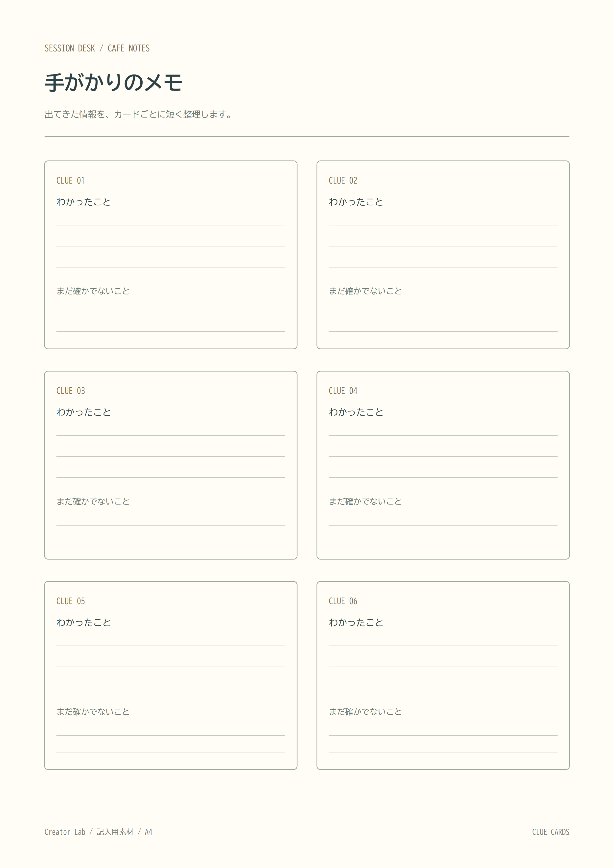The height and width of the screenshot is (868, 614).
Task: Click the 'CLUE 02' card label
Action: click(x=343, y=181)
